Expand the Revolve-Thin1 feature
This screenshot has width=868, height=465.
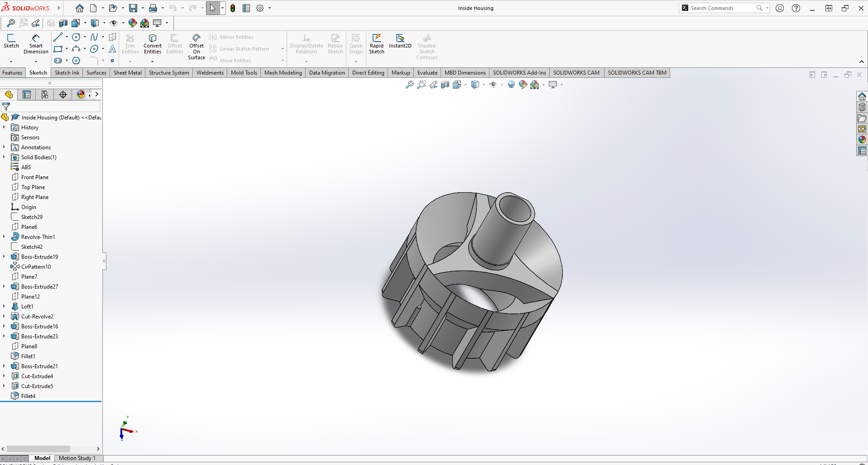pyautogui.click(x=4, y=237)
